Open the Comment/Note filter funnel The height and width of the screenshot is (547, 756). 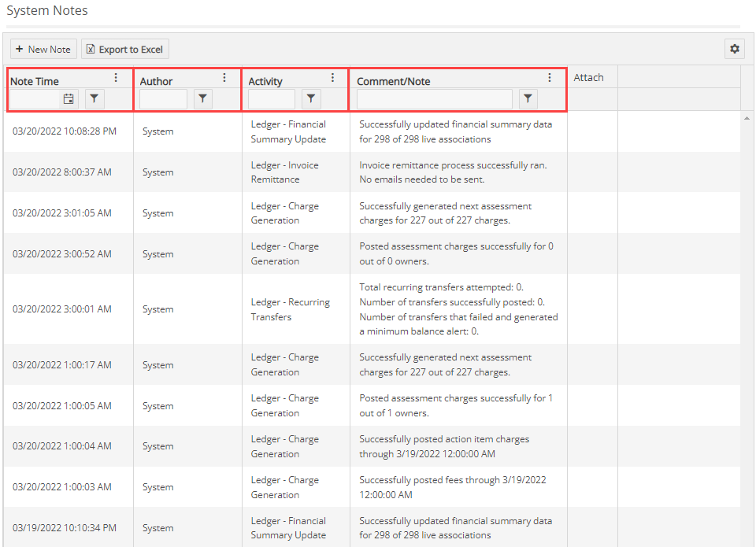(x=527, y=98)
